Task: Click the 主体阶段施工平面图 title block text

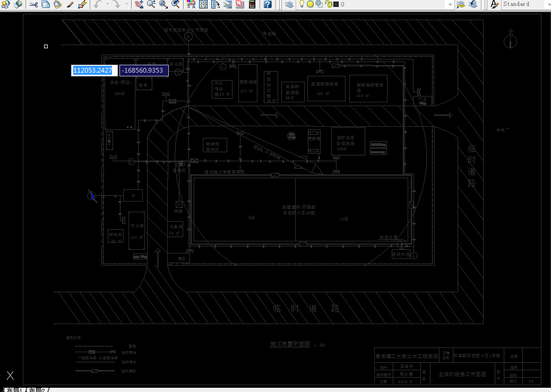Action: coord(462,374)
